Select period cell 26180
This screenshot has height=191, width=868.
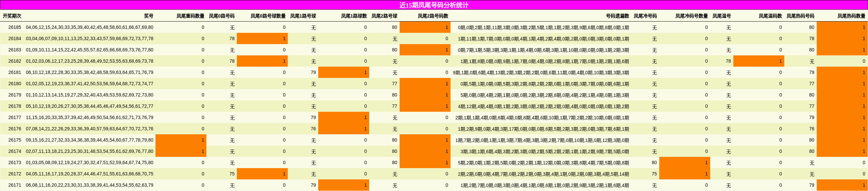[x=15, y=84]
